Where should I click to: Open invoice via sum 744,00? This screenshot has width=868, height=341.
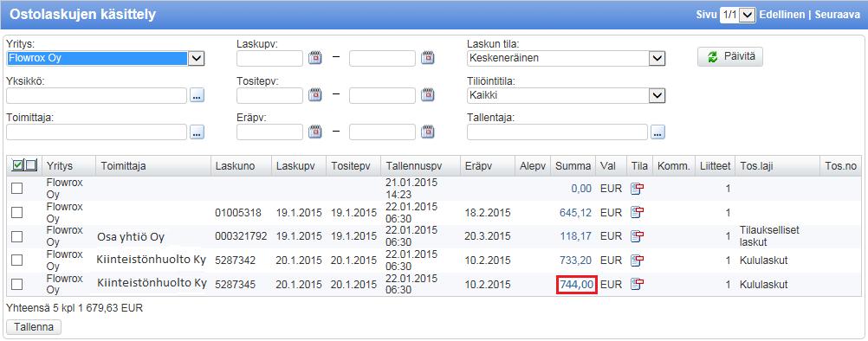pyautogui.click(x=577, y=285)
